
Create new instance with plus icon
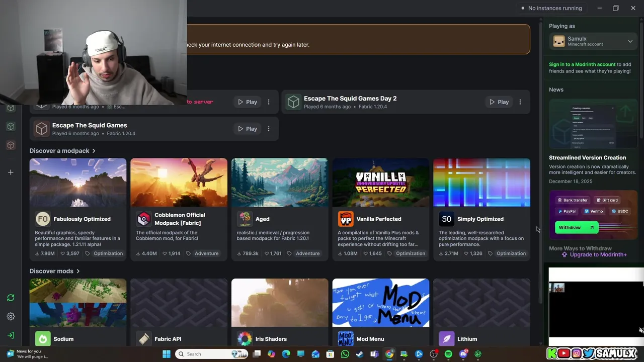tap(11, 172)
